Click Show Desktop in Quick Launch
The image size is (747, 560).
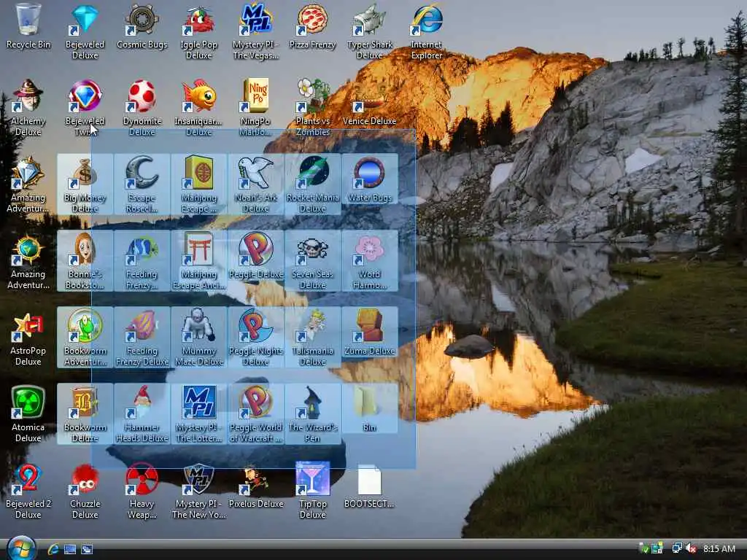pos(70,549)
